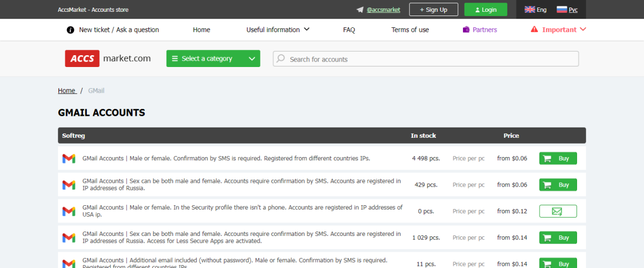Click the ACCS market.com logo

(x=108, y=58)
